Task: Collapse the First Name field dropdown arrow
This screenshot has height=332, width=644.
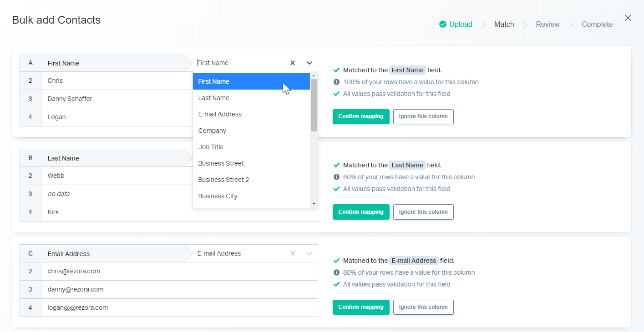Action: click(x=309, y=63)
